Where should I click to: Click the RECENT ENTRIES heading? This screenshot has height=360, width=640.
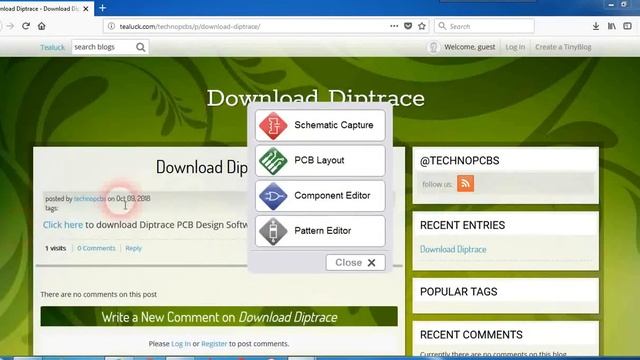pos(462,225)
